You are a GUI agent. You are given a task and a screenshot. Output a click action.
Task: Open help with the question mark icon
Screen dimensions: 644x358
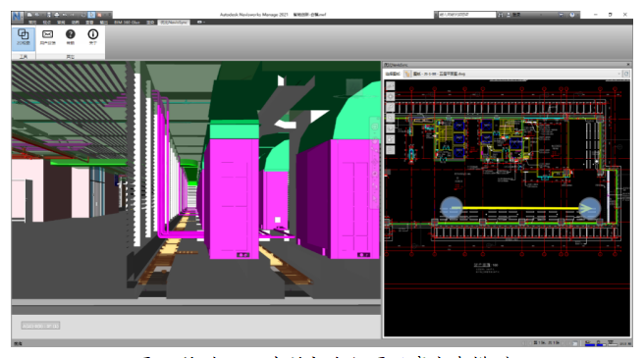71,36
